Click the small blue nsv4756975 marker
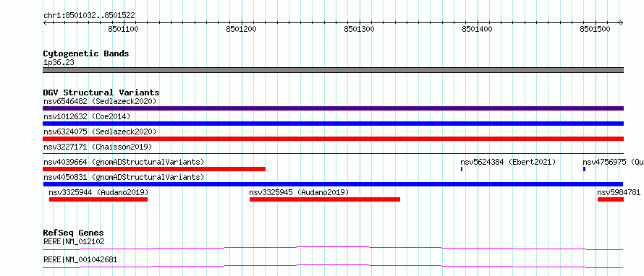 [x=584, y=169]
